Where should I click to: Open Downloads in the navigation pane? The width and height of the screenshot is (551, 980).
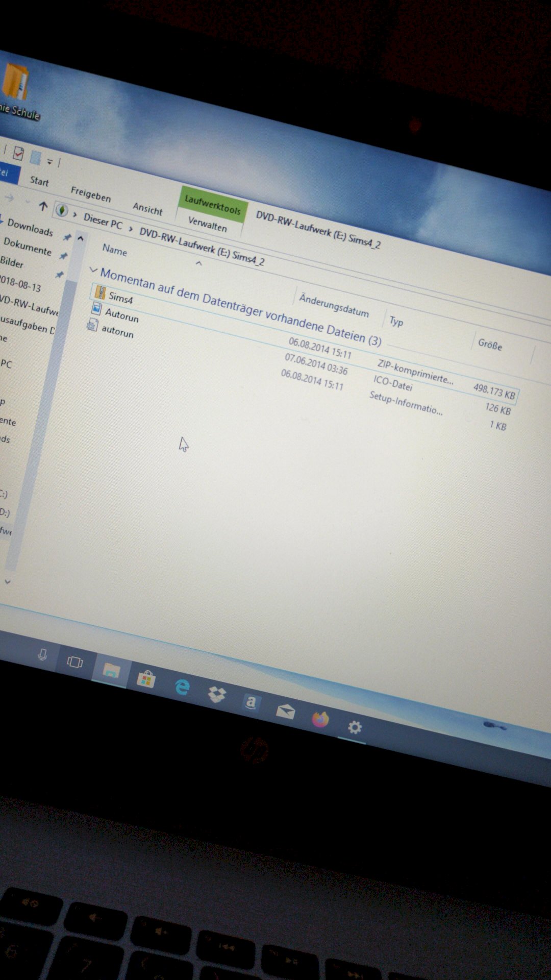click(x=30, y=227)
